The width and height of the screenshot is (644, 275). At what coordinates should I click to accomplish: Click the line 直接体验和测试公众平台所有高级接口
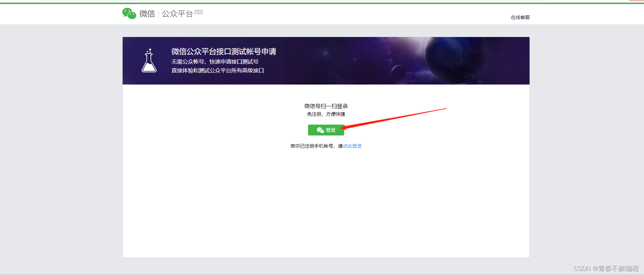click(x=218, y=70)
